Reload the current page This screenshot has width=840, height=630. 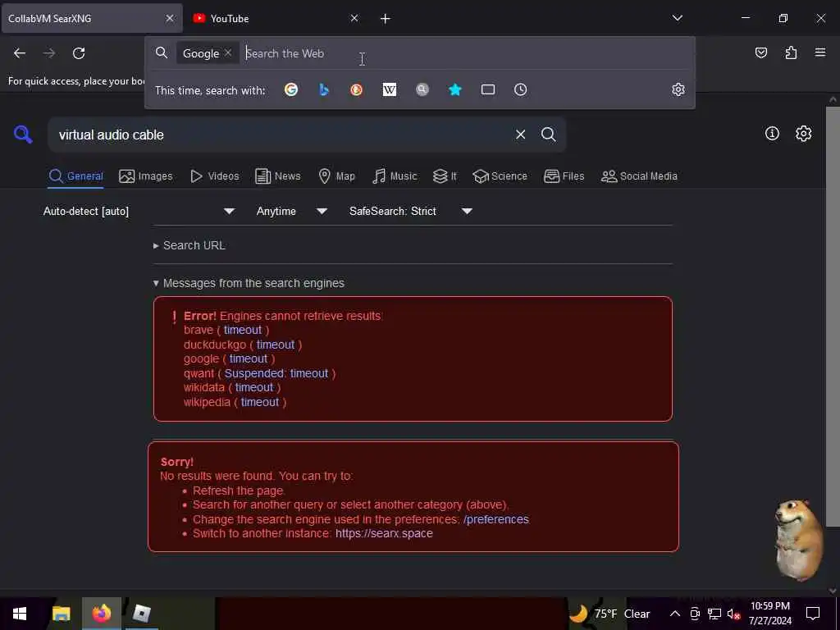(79, 53)
